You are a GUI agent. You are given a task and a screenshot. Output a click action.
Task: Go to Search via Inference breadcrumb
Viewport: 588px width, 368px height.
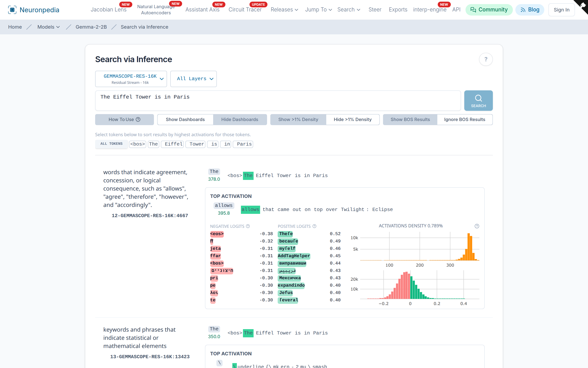tap(144, 27)
